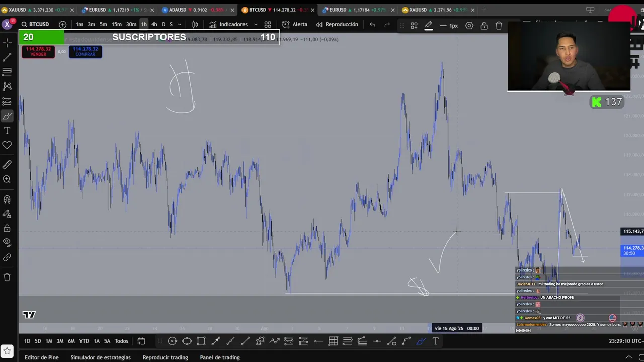Viewport: 644px width, 362px height.
Task: Open the forecasting and measurement tools
Action: pos(7,102)
